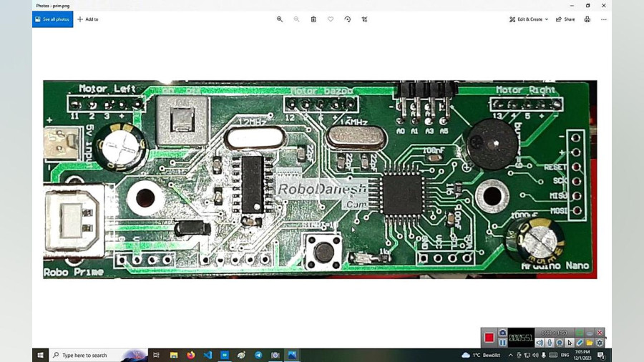Screen dimensions: 644x362
Task: Zoom in on the photo
Action: click(x=280, y=19)
